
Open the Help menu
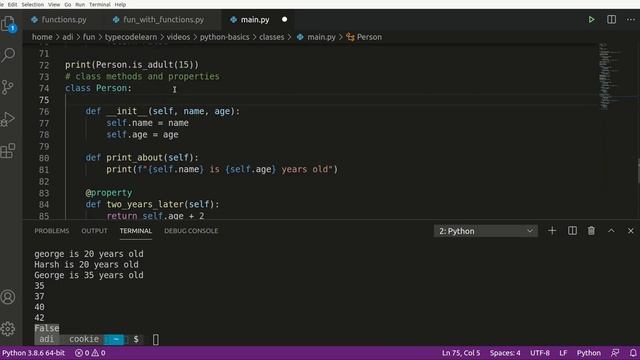pyautogui.click(x=120, y=4)
